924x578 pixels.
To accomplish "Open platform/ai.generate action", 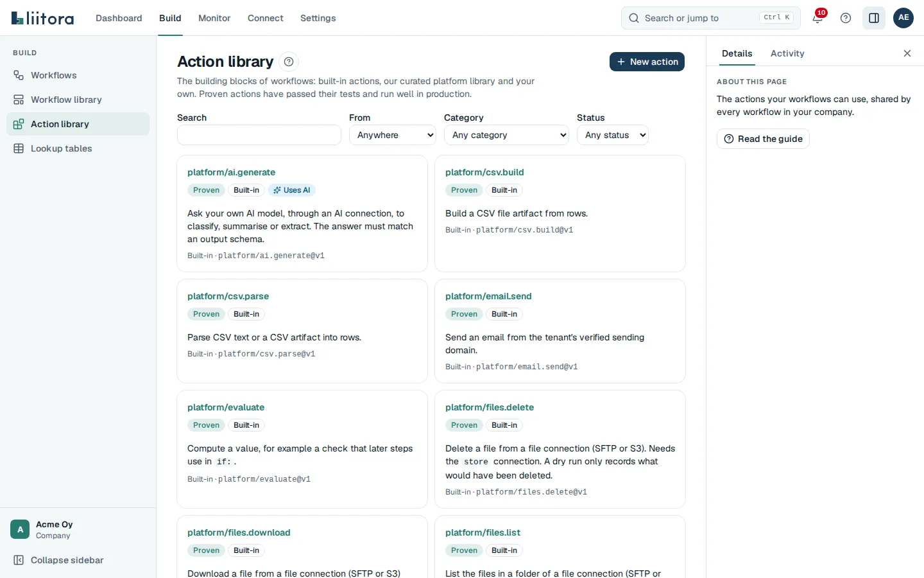I will coord(231,172).
